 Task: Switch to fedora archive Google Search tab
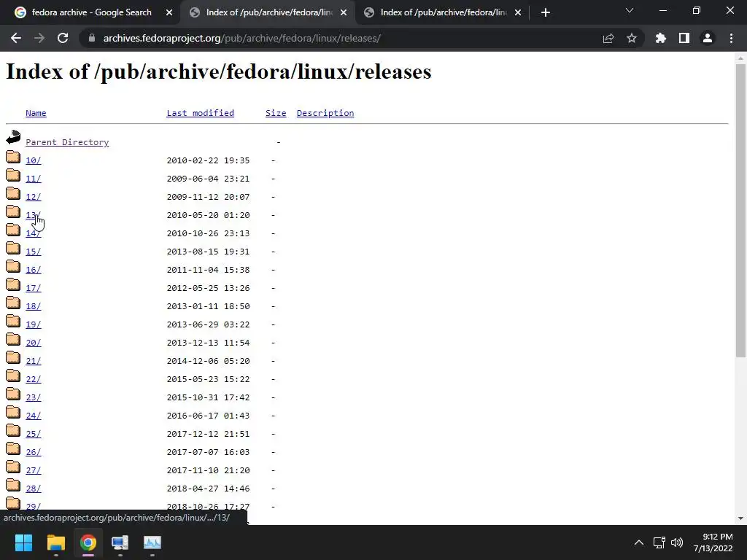[x=91, y=12]
